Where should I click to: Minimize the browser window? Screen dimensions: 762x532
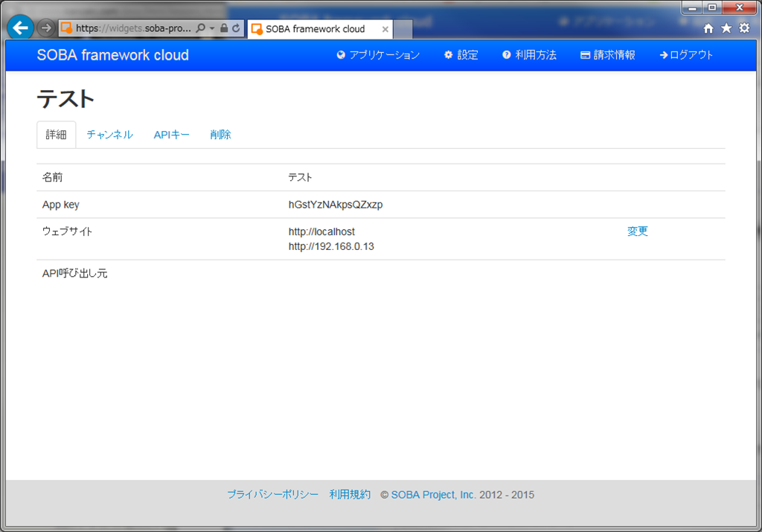693,7
